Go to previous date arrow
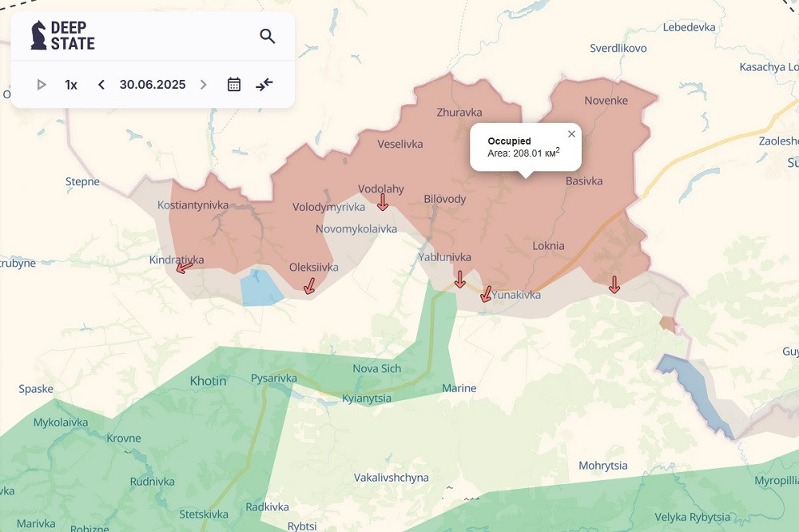799x532 pixels. pos(101,85)
